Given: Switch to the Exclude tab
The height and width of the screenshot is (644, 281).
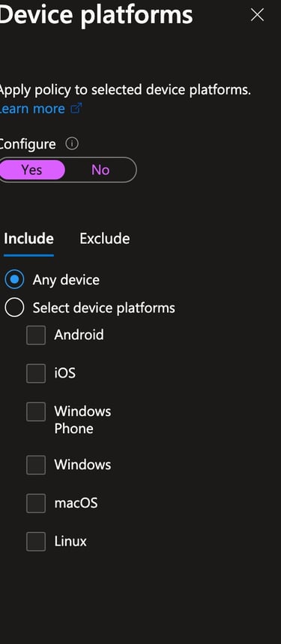Looking at the screenshot, I should tap(105, 239).
